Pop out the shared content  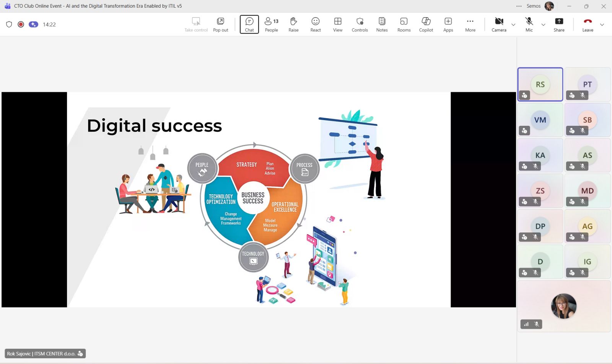point(220,24)
